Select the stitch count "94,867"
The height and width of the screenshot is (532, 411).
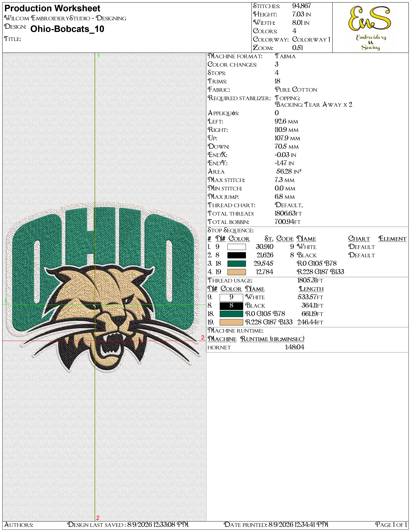(x=302, y=6)
